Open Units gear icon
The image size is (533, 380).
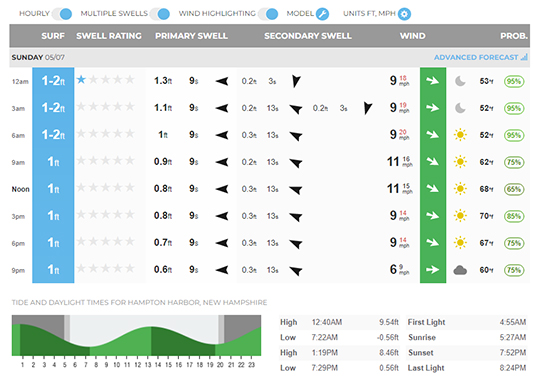[x=404, y=14]
